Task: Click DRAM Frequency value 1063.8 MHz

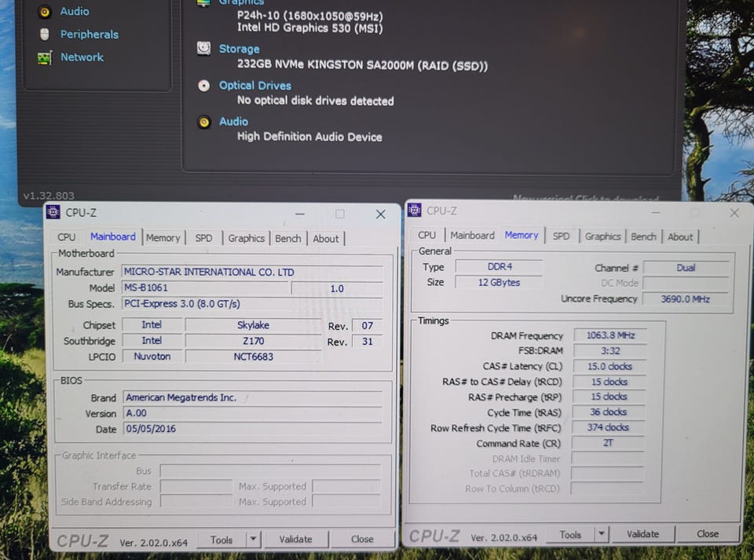Action: point(610,335)
